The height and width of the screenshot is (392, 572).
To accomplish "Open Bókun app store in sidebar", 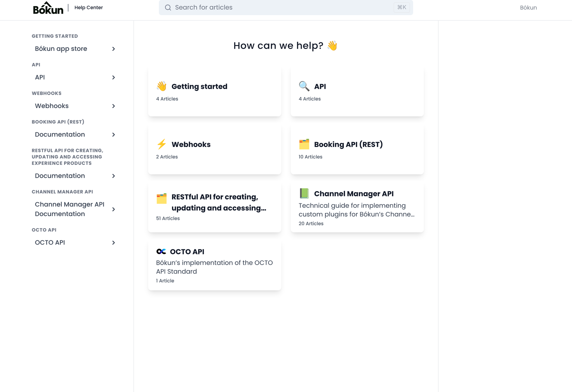I will point(61,49).
